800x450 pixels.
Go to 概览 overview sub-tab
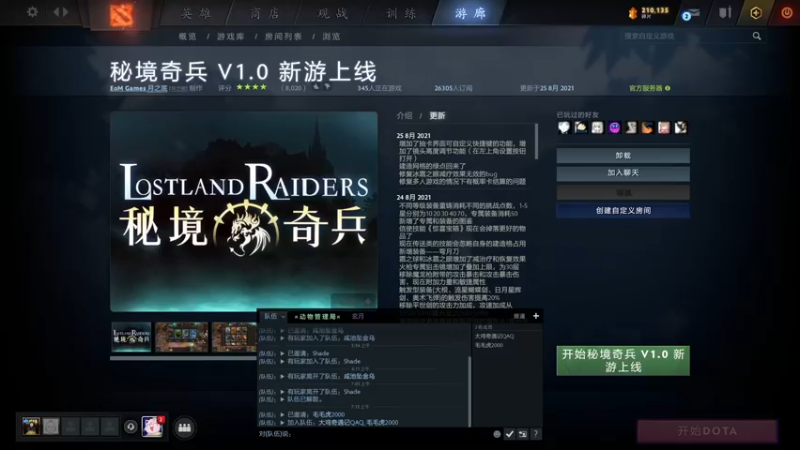(187, 36)
